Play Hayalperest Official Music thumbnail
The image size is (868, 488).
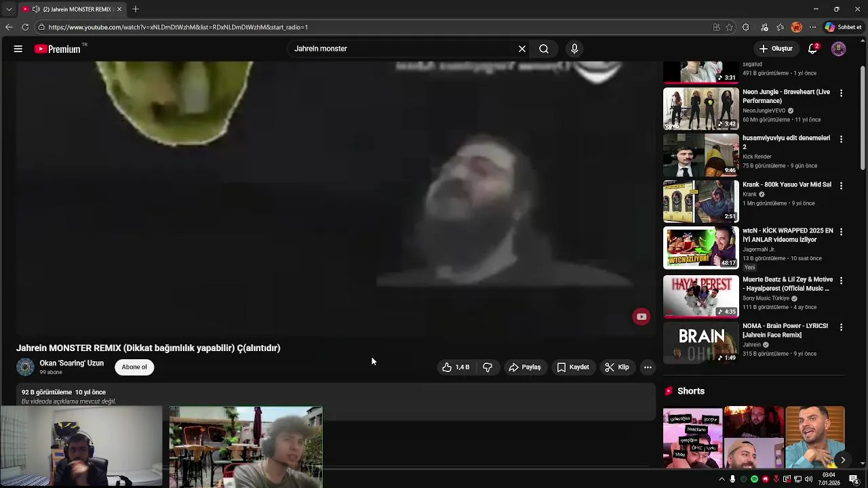(x=701, y=296)
